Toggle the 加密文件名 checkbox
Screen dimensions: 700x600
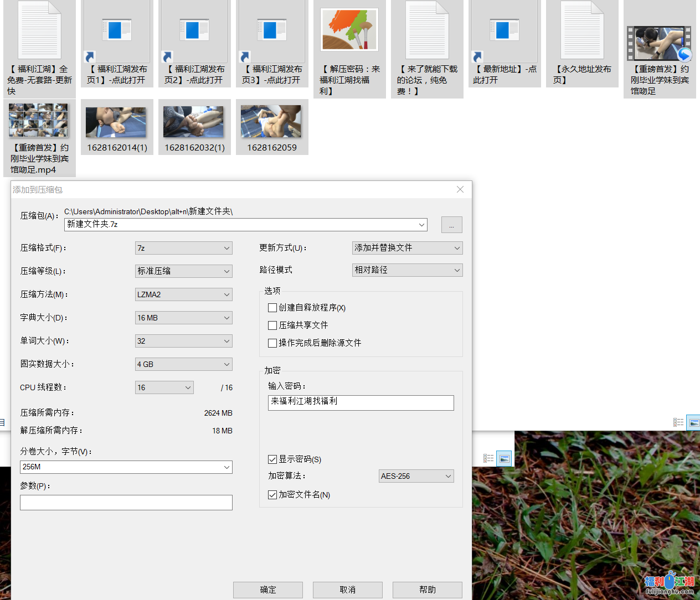(272, 495)
